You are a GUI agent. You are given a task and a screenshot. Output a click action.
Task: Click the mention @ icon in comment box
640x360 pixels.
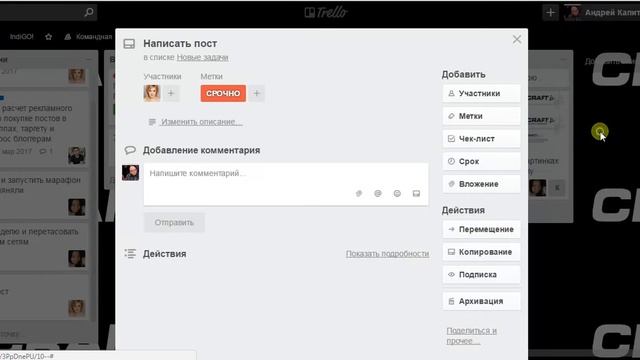coord(378,193)
